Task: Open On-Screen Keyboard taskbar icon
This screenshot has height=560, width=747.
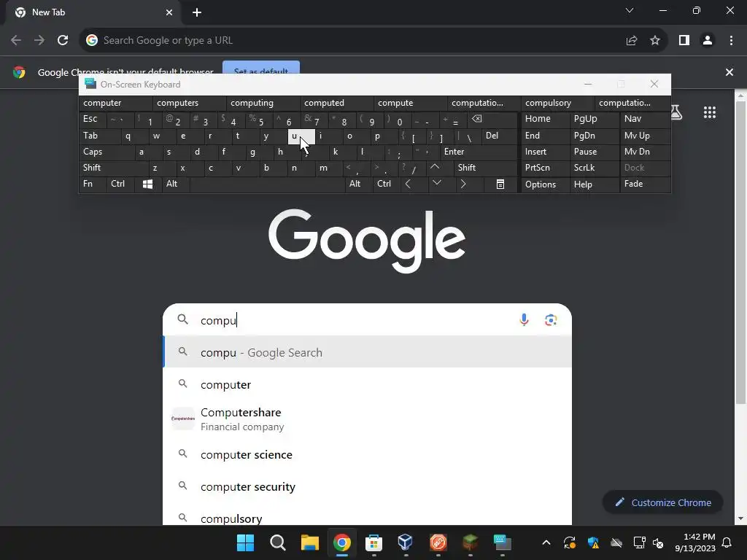Action: point(502,542)
